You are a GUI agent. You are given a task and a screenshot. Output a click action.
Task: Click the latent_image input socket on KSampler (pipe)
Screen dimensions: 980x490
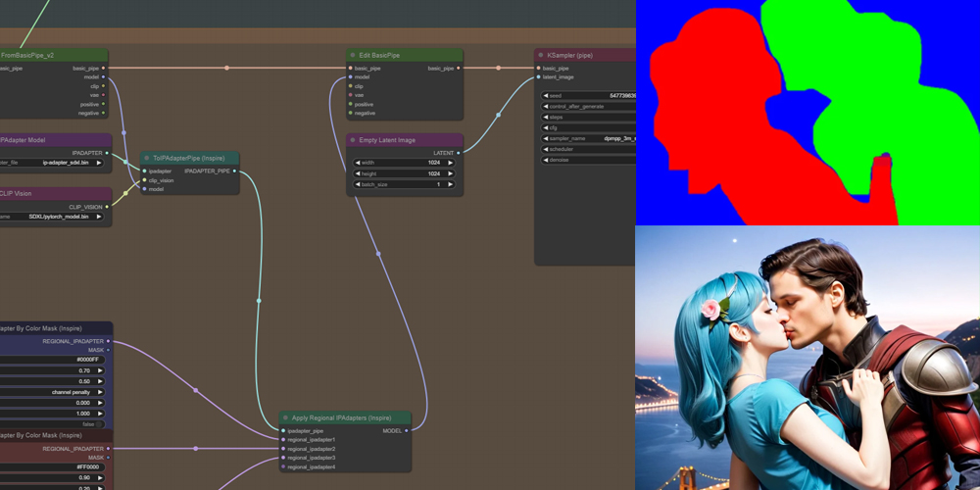coord(538,76)
